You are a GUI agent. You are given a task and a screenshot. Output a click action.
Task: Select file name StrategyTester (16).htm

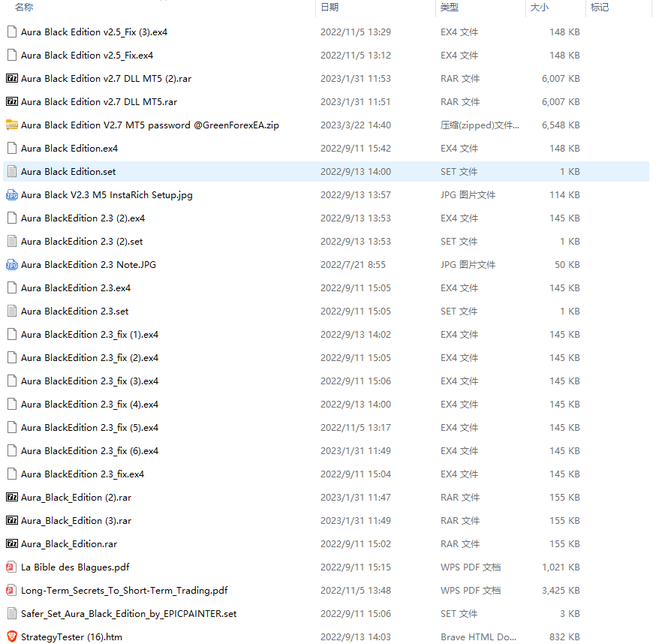click(71, 637)
